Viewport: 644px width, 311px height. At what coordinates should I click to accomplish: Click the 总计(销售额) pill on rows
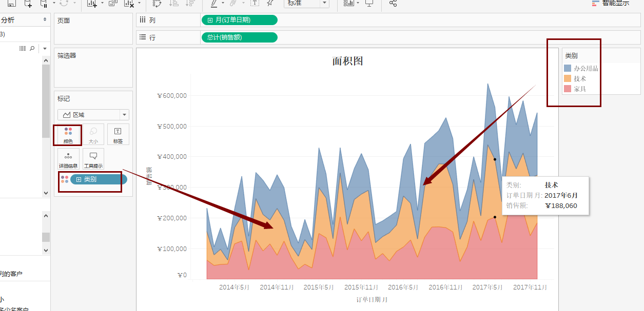pos(240,37)
